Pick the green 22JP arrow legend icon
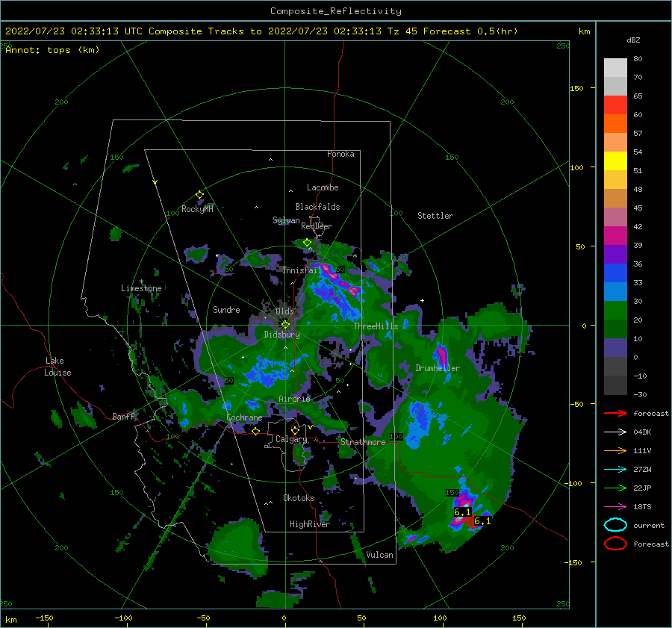672x628 pixels. (x=615, y=488)
